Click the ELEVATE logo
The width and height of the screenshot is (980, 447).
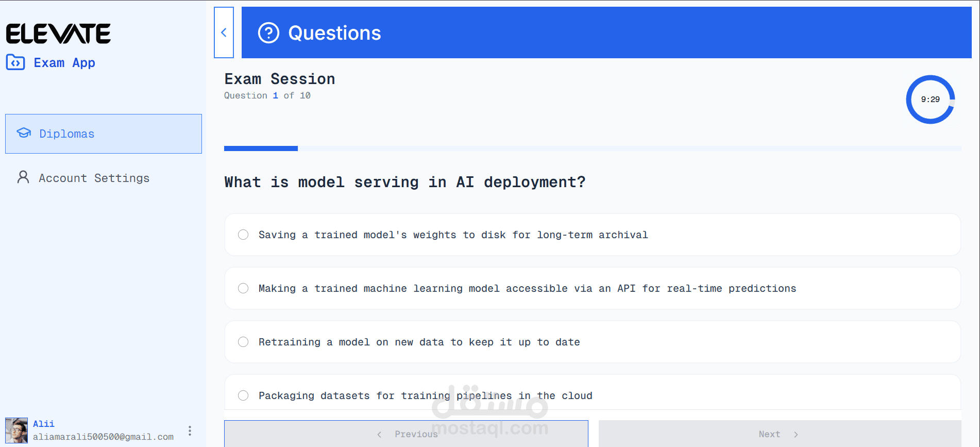(58, 34)
